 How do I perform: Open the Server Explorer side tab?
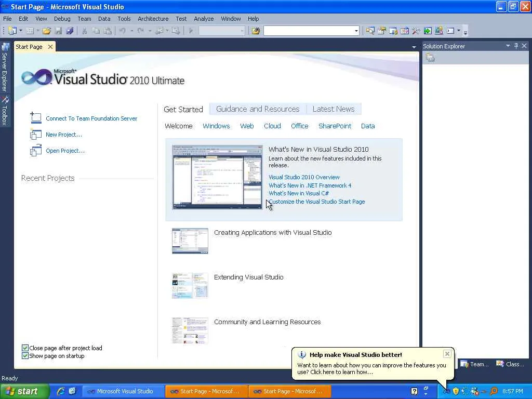point(4,67)
